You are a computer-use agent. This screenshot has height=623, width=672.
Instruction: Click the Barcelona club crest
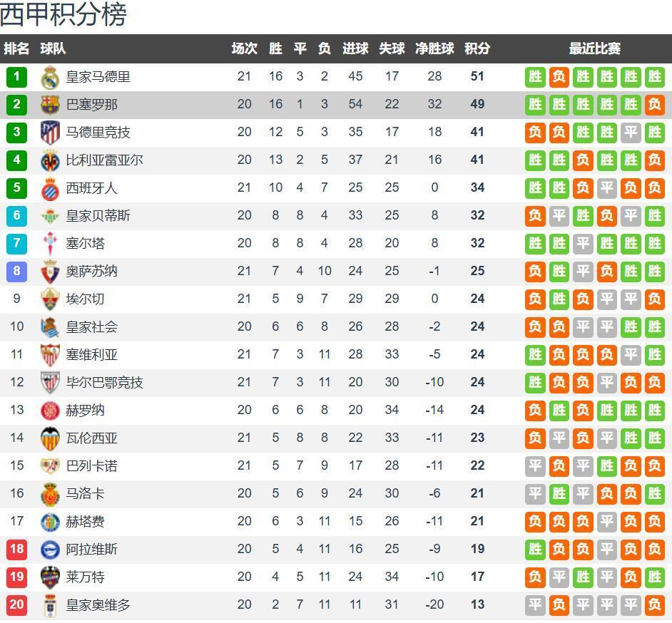[49, 105]
